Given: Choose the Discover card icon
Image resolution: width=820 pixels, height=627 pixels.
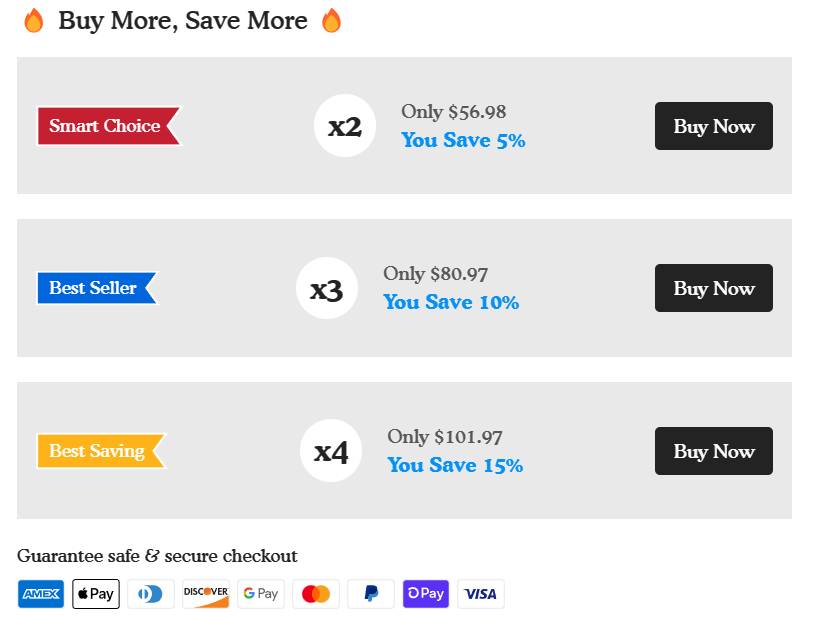Looking at the screenshot, I should tap(206, 594).
